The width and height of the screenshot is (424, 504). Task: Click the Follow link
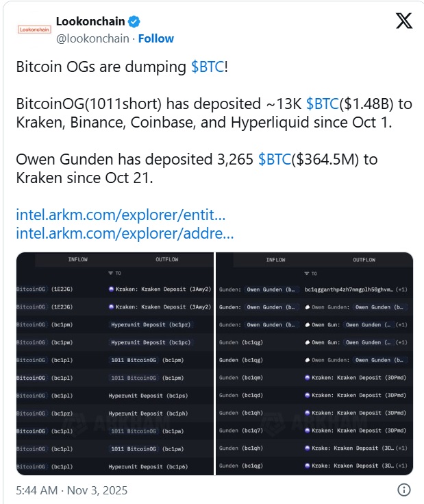155,38
